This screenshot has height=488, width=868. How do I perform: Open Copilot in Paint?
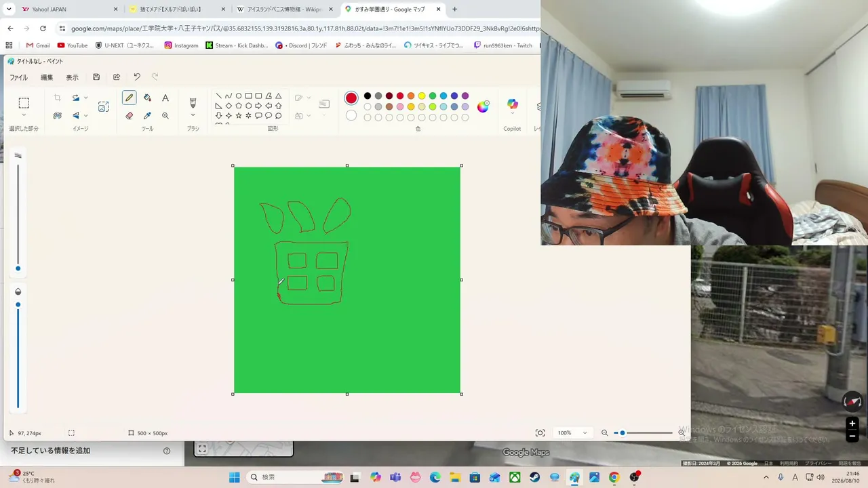coord(512,104)
